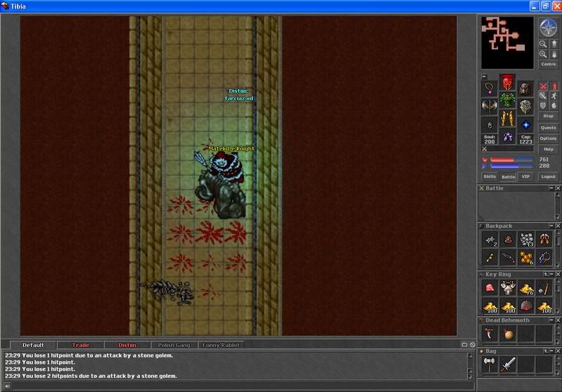Select defensive fight mode

tap(544, 105)
